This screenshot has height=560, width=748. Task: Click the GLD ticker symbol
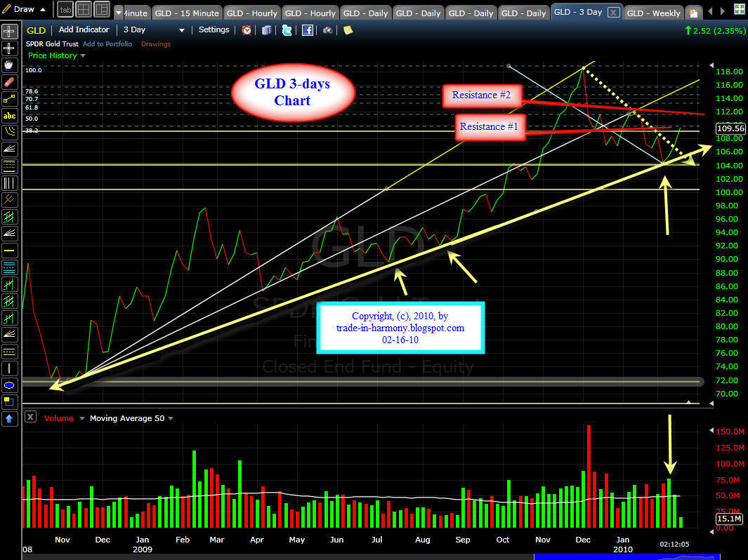37,30
